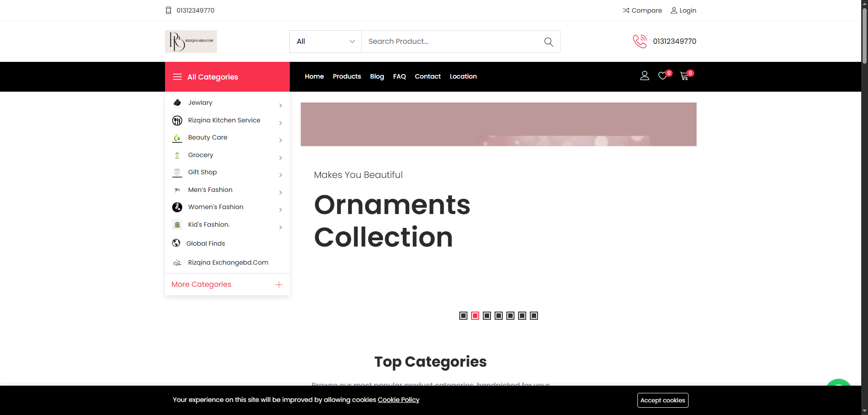Open the All category search dropdown
The width and height of the screenshot is (868, 415).
point(325,42)
